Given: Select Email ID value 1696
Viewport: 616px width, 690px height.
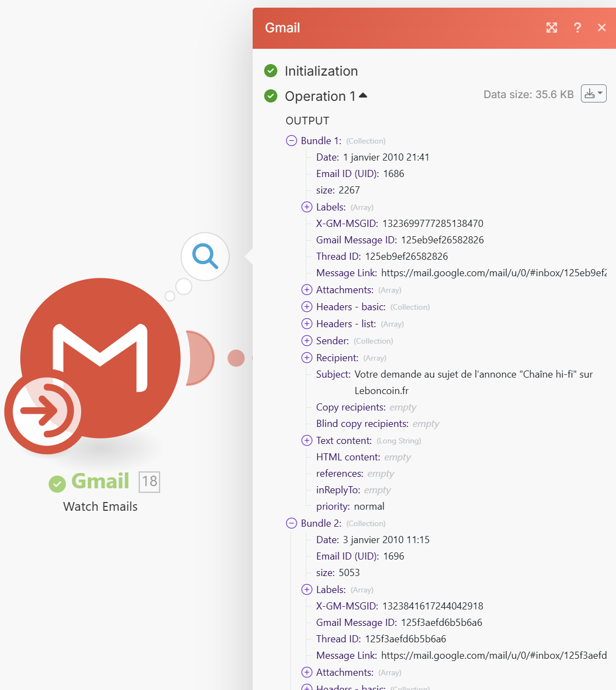Looking at the screenshot, I should tap(393, 556).
